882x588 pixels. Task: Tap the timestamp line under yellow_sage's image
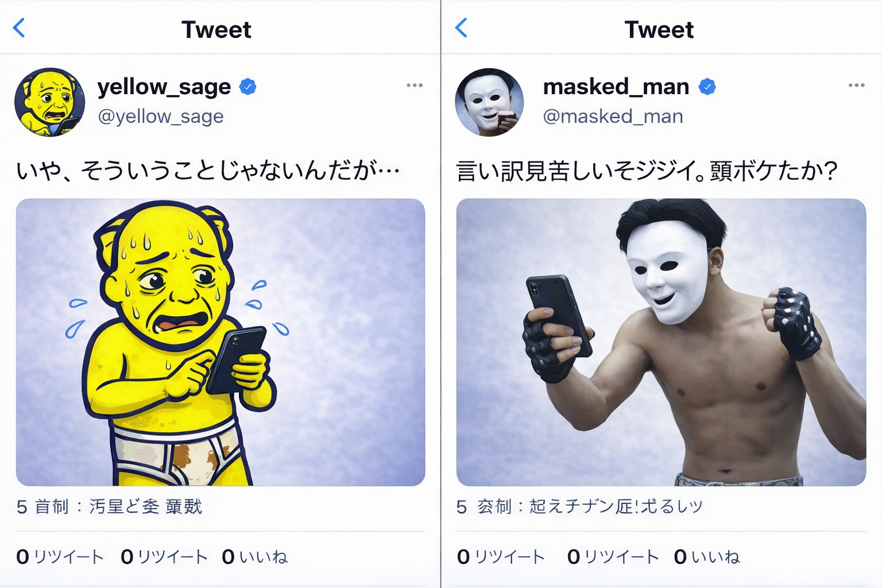pyautogui.click(x=110, y=506)
